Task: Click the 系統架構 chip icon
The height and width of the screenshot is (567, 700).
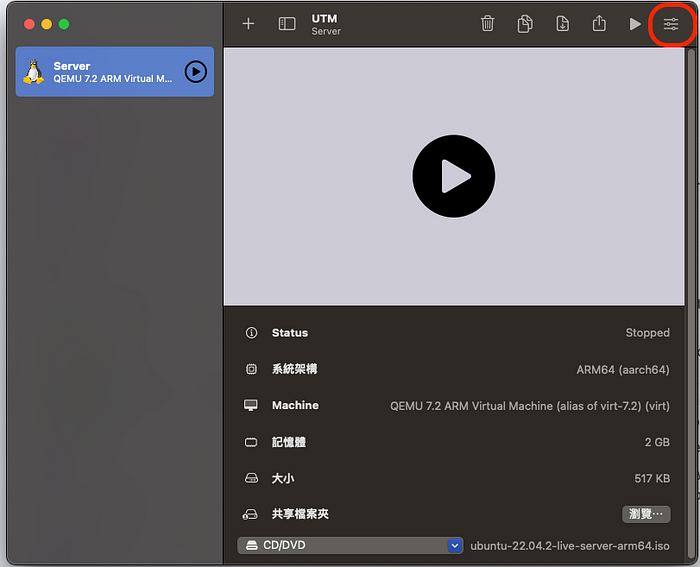Action: (251, 369)
